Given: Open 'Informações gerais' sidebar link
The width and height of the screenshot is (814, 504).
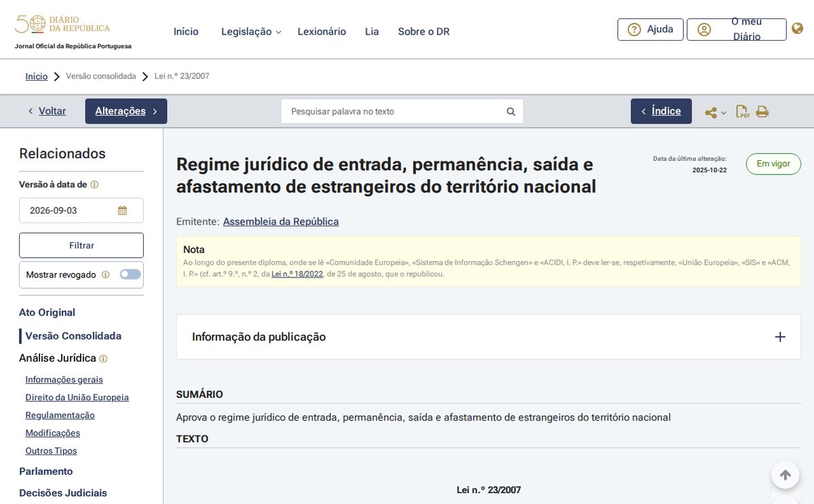Looking at the screenshot, I should [x=64, y=380].
